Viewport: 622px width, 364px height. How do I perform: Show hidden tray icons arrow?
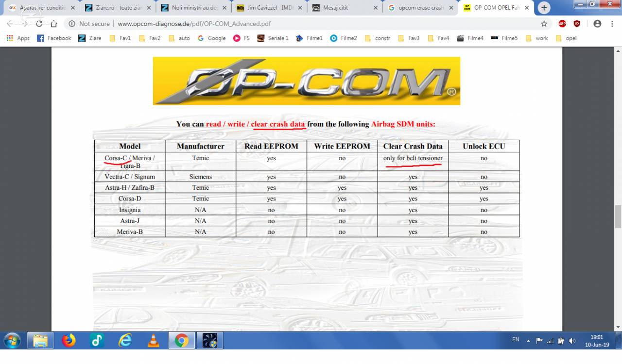coord(528,340)
